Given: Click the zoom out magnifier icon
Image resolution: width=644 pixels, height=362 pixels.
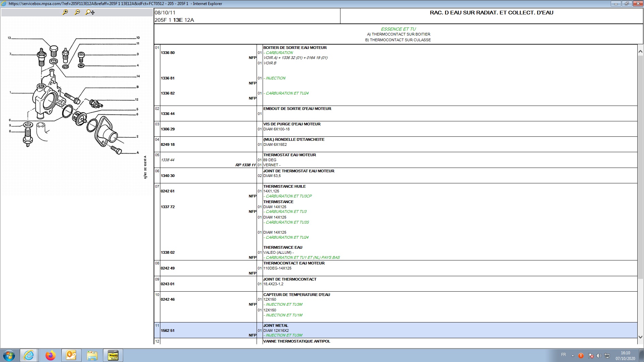Looking at the screenshot, I should click(77, 12).
